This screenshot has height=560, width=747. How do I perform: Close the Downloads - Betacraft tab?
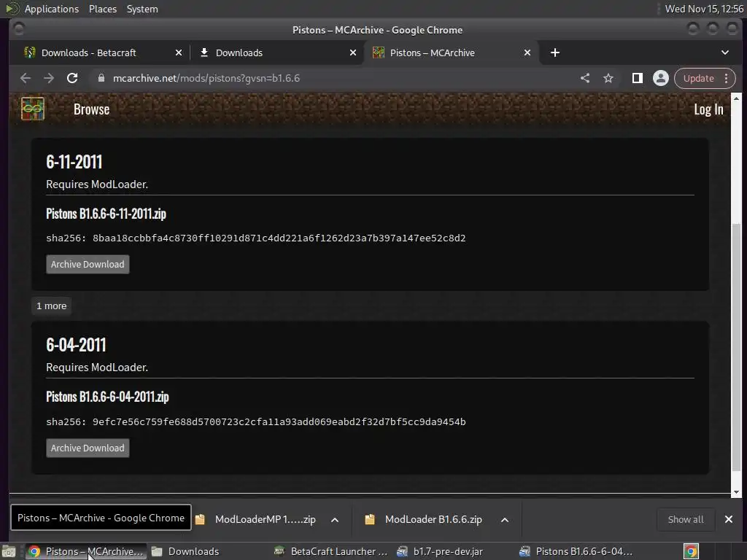pyautogui.click(x=179, y=52)
